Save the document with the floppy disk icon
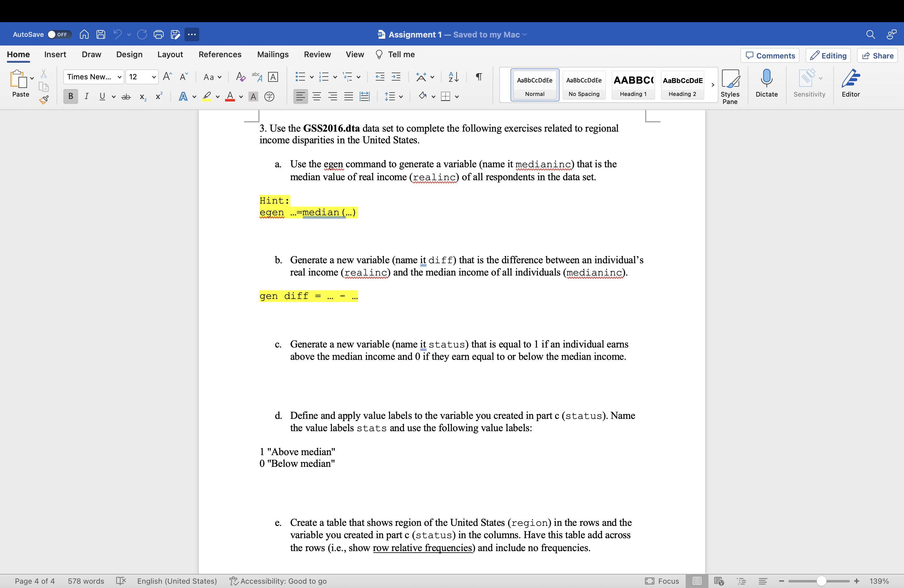904x588 pixels. [x=101, y=34]
